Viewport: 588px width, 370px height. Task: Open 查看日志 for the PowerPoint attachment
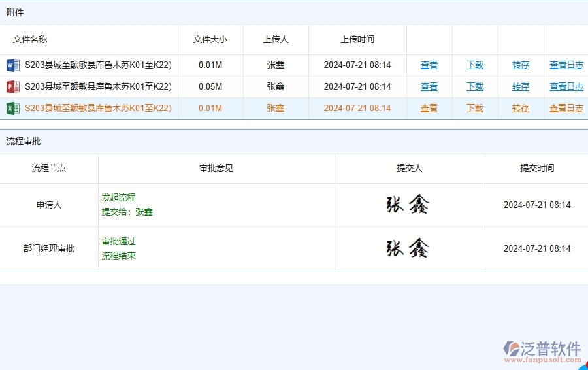566,87
